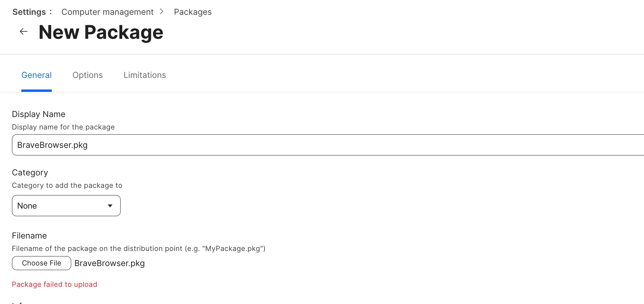The image size is (644, 304).
Task: Switch to the Options tab
Action: point(88,75)
